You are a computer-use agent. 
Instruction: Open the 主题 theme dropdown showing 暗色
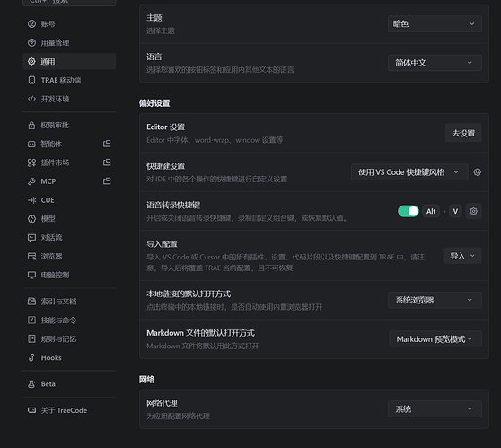(435, 24)
